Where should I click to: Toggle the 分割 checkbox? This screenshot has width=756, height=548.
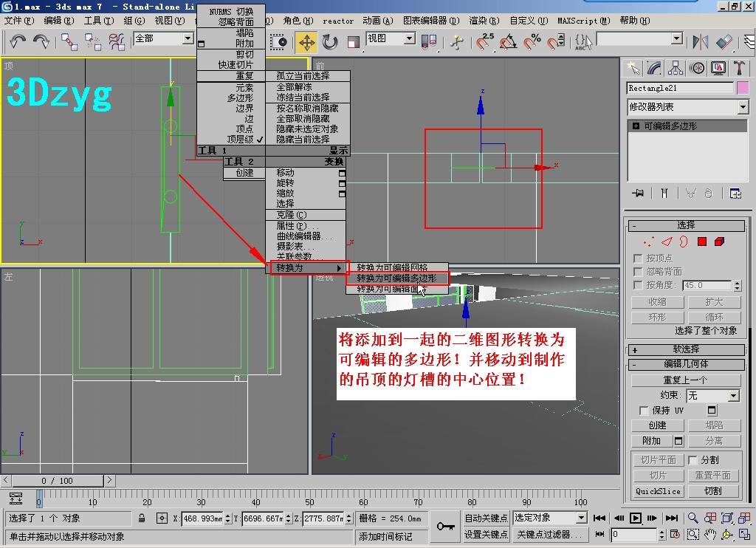tap(693, 460)
